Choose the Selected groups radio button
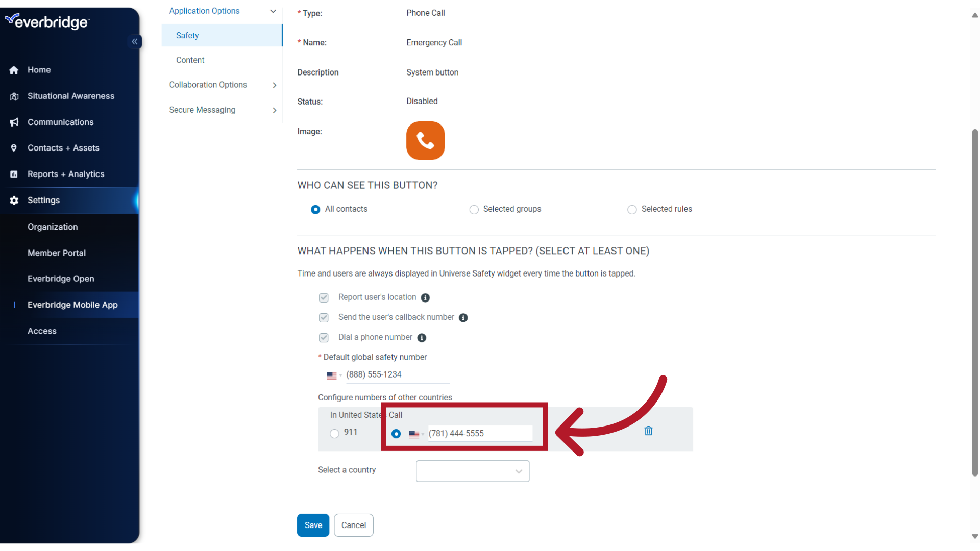 pos(474,209)
